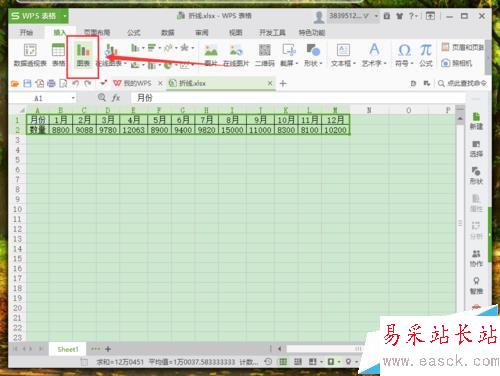Open the 协作 collaboration sidebar icon

476,258
